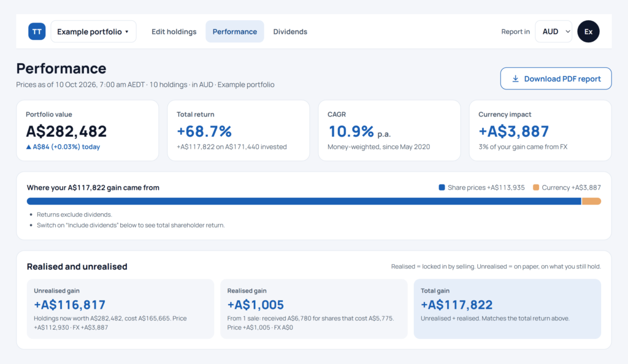The width and height of the screenshot is (628, 364).
Task: Click the Performance page heading
Action: pos(61,69)
